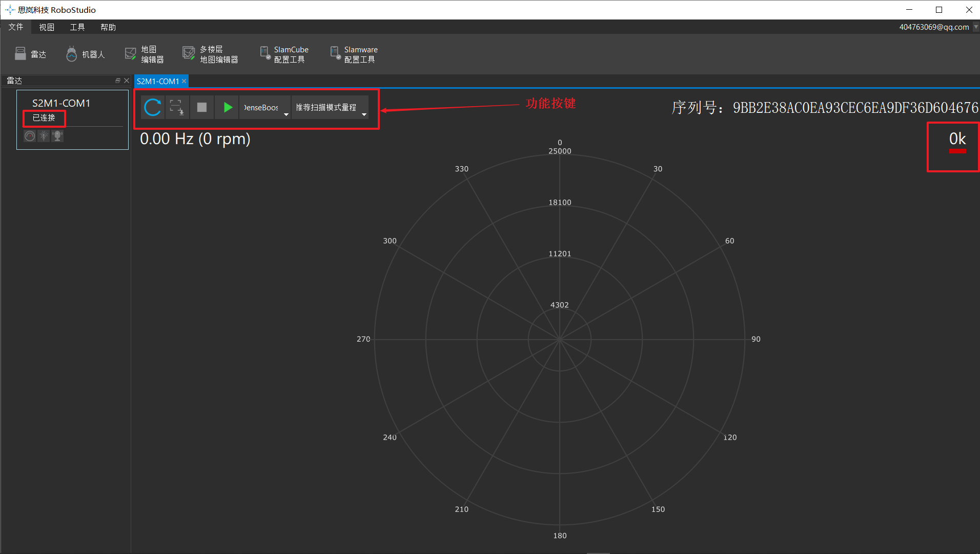The width and height of the screenshot is (980, 554).
Task: Open account dropdown next to 404763069@qq.com
Action: (x=976, y=27)
